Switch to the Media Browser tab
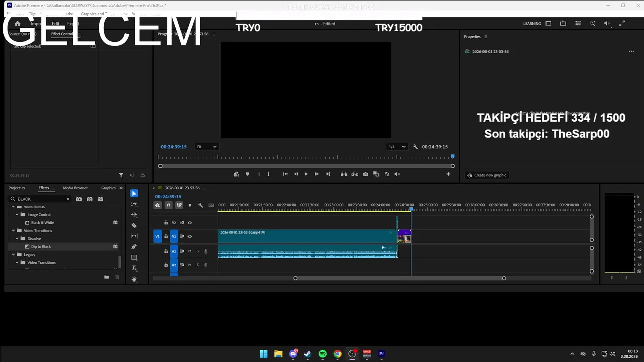The height and width of the screenshot is (362, 644). tap(75, 188)
